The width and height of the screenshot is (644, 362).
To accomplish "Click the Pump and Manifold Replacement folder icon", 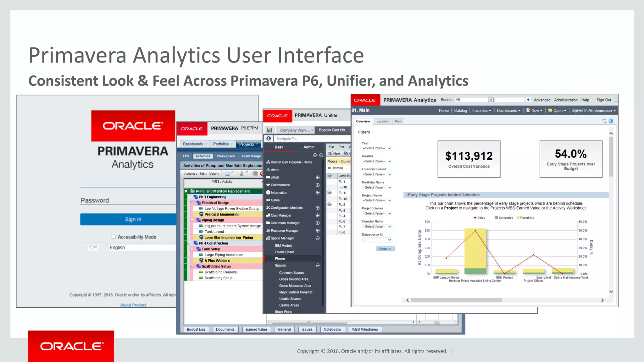I will tap(192, 191).
